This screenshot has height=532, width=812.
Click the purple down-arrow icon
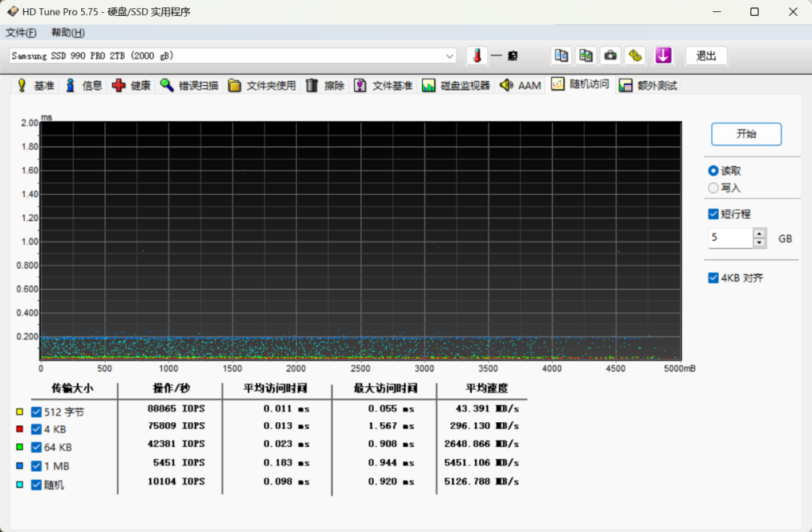[x=662, y=56]
